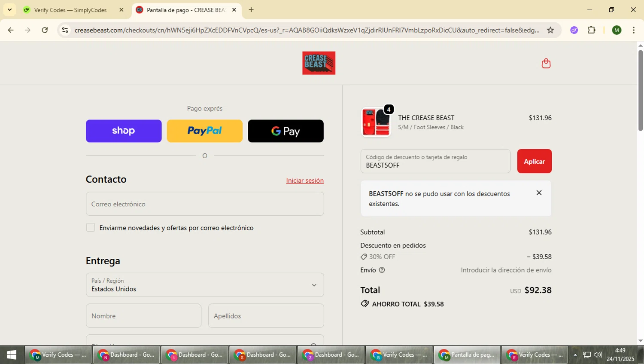Bookmark this page with the star icon
Viewport: 644px width, 364px height.
pos(550,30)
